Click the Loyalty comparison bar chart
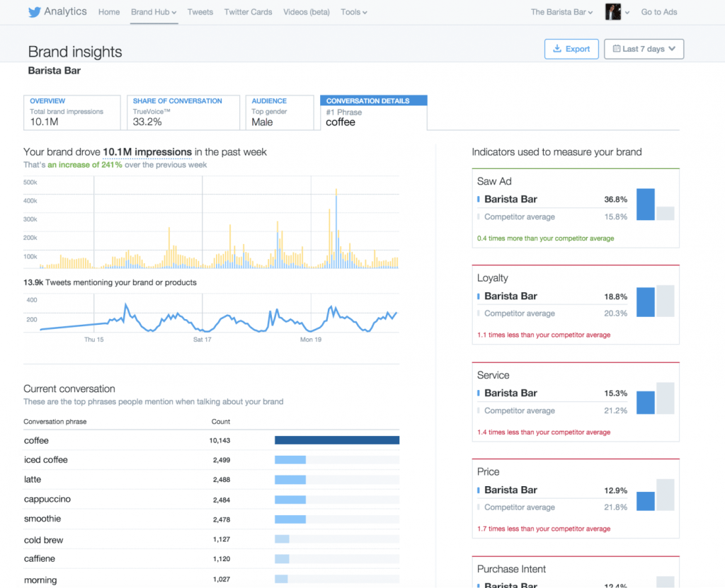Viewport: 725px width, 588px height. click(x=655, y=301)
